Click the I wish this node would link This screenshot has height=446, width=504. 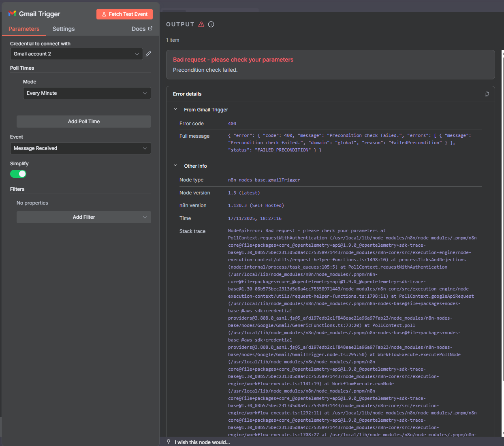[202, 442]
